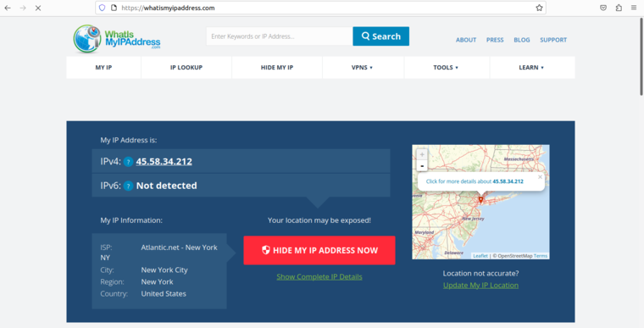
Task: Open the BLOG link
Action: pos(522,40)
